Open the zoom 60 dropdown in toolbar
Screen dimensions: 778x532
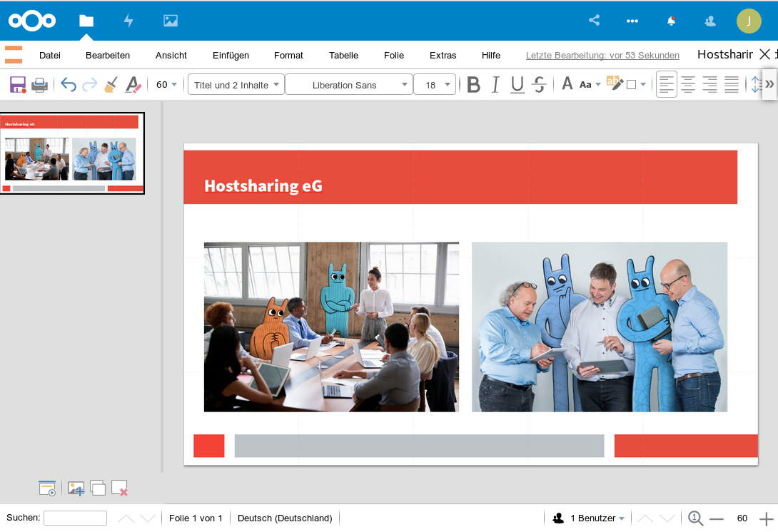click(167, 85)
